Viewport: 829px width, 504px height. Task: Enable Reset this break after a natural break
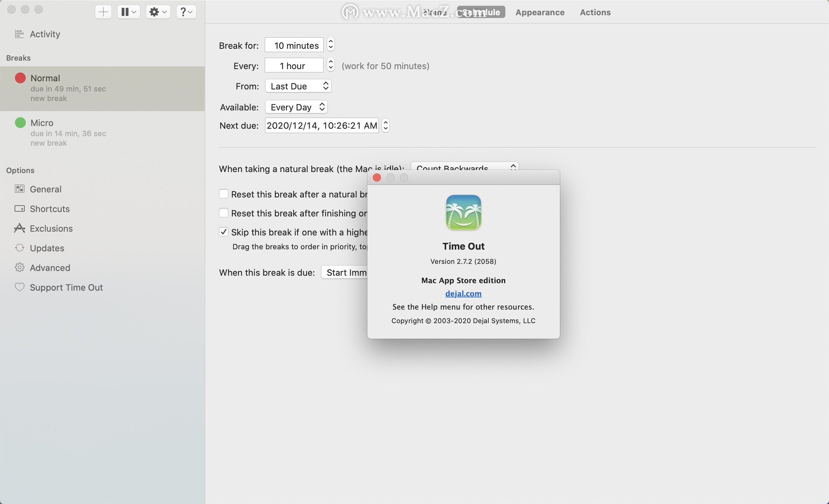[x=224, y=194]
